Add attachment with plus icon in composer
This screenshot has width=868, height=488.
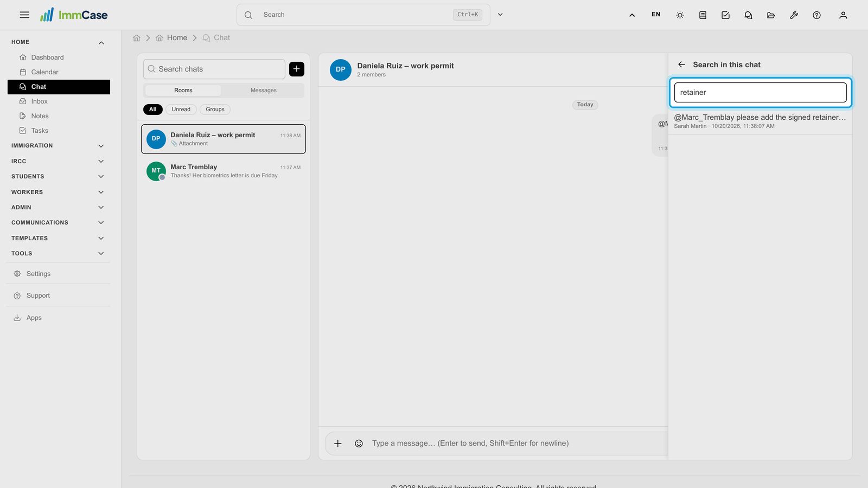point(338,444)
